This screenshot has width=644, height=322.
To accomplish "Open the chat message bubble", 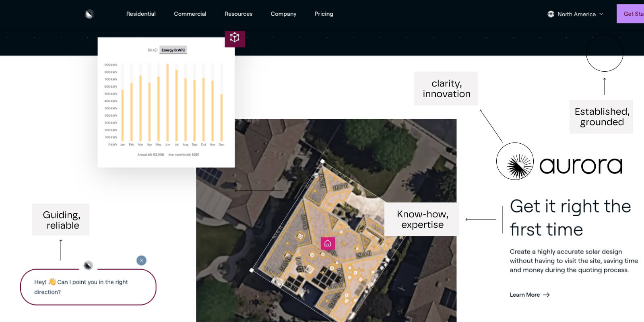I will (x=88, y=287).
